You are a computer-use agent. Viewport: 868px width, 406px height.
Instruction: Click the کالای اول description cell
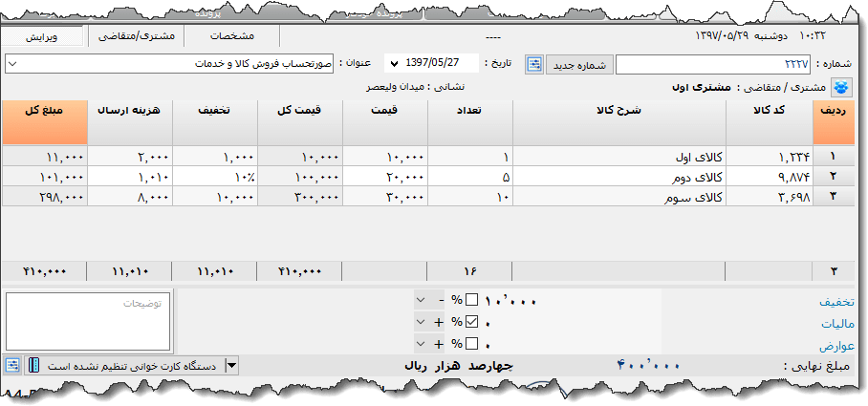tap(619, 157)
